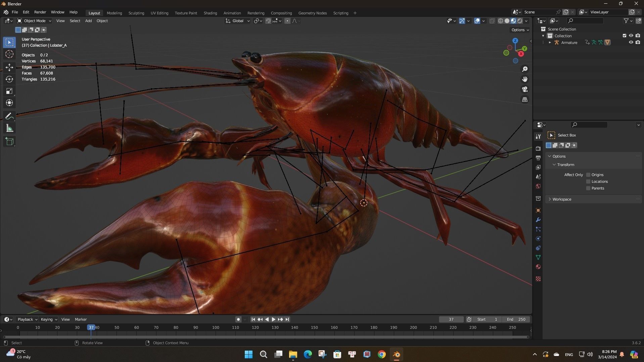The image size is (644, 362).
Task: Open the Modifiers properties tab
Action: tap(538, 220)
